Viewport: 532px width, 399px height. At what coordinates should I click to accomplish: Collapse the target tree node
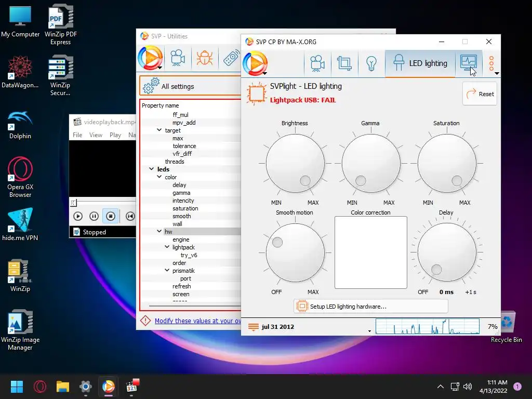pos(159,130)
